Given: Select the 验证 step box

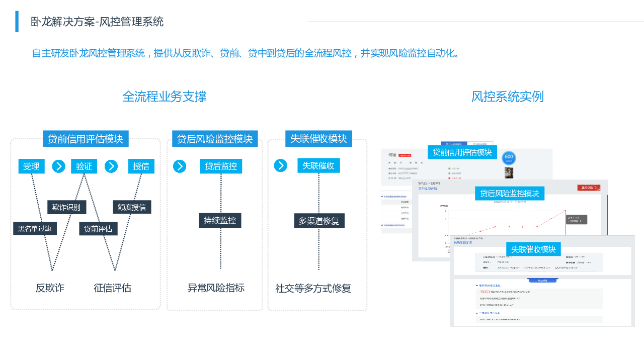Looking at the screenshot, I should coord(84,166).
